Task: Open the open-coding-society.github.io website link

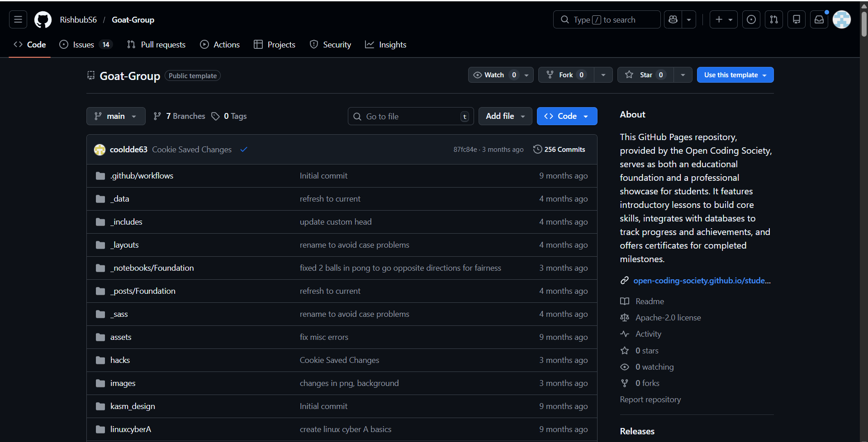Action: click(x=702, y=281)
